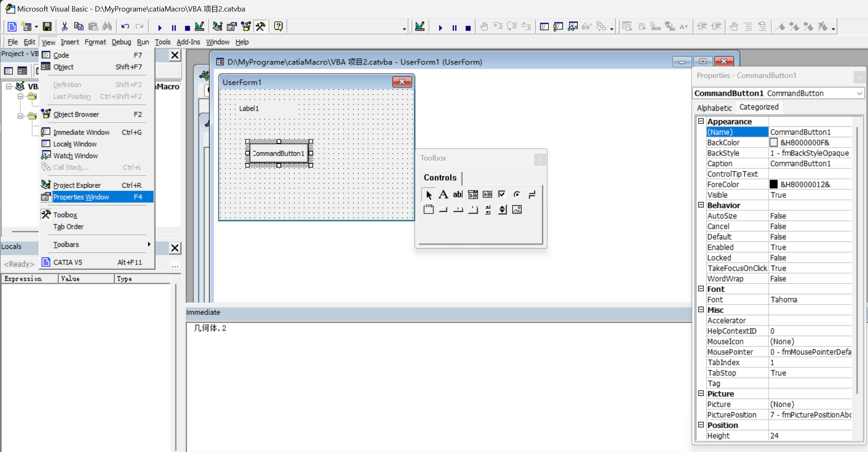This screenshot has height=452, width=868.
Task: Click the Save icon in the toolbar
Action: pos(47,27)
